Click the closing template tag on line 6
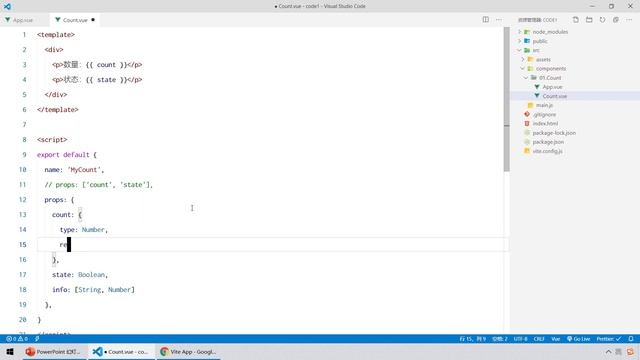This screenshot has width=640, height=360. 58,110
